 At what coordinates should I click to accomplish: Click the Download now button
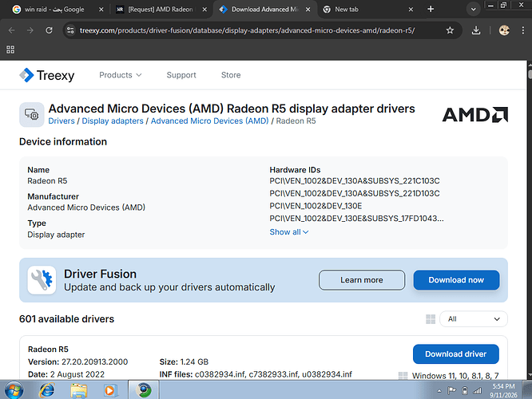click(x=456, y=280)
